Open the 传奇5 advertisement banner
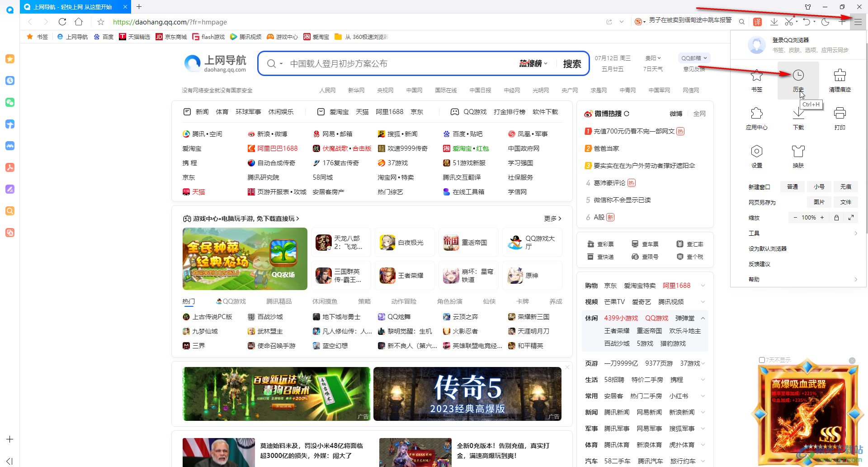This screenshot has width=868, height=467. click(467, 394)
